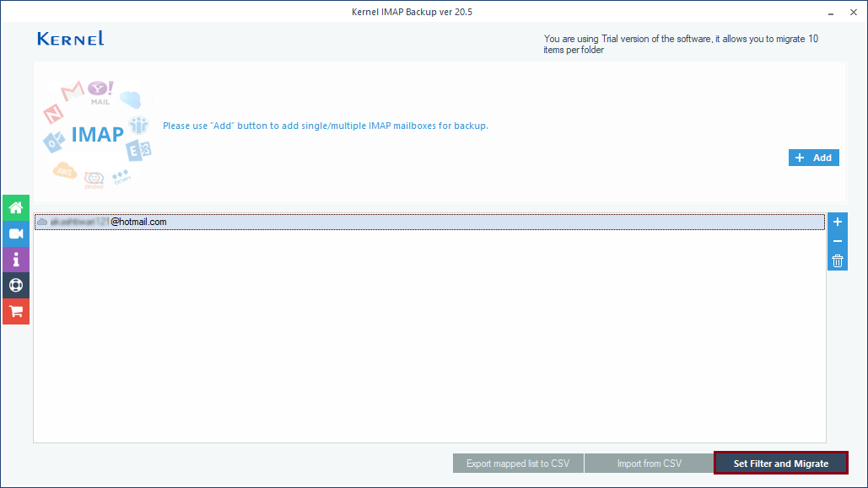This screenshot has width=868, height=488.
Task: Open the support lifebuoy icon
Action: 15,286
